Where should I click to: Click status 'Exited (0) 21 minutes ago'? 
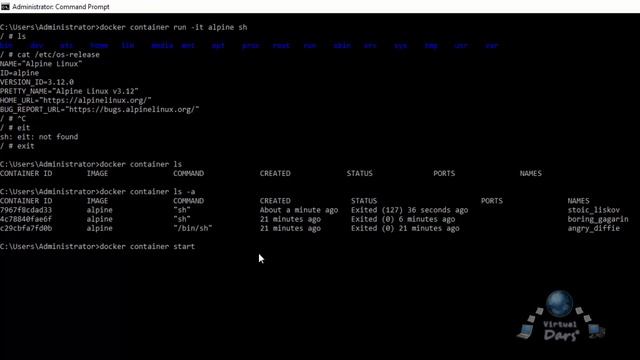coord(405,228)
